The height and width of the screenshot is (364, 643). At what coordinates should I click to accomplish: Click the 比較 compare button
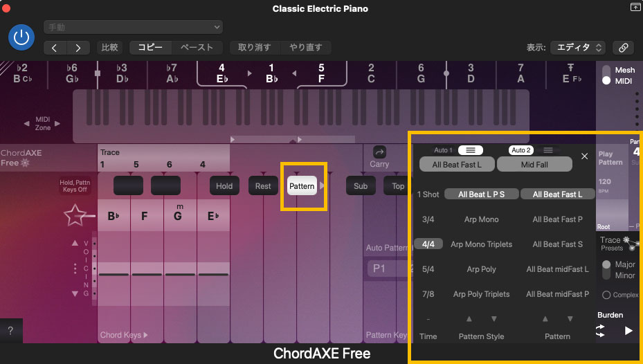(109, 48)
